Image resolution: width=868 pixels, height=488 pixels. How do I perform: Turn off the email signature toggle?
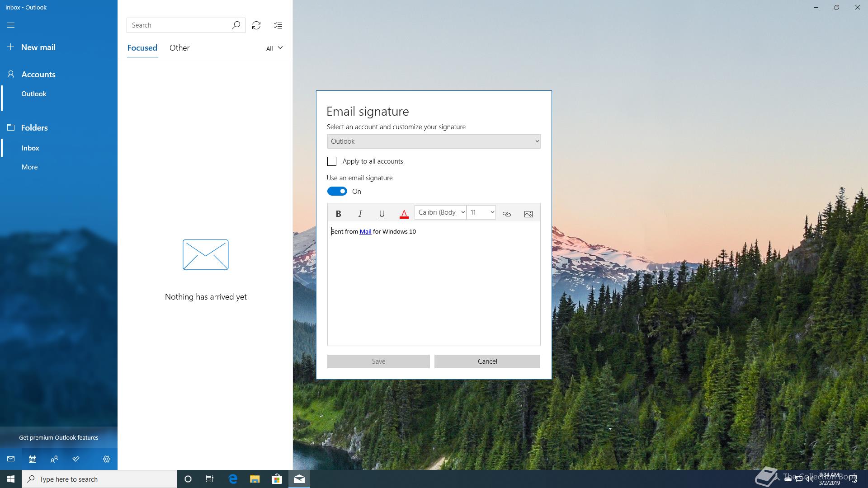[x=337, y=192]
